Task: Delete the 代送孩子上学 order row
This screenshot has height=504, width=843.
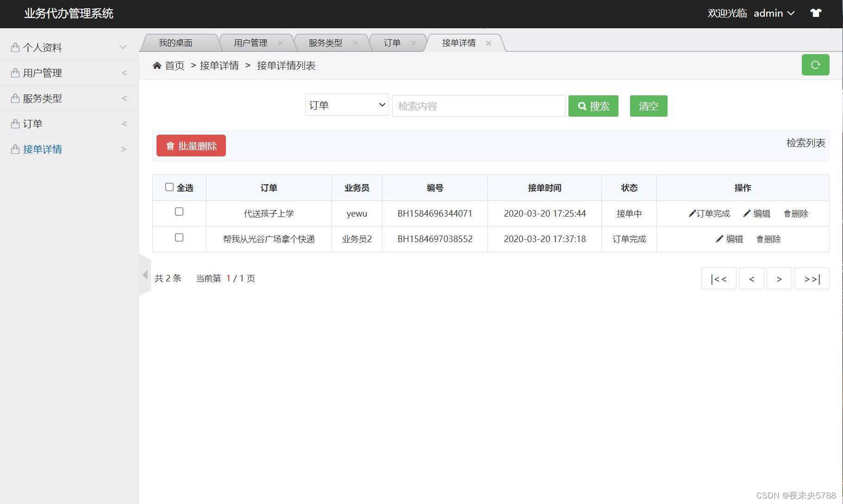Action: tap(796, 213)
